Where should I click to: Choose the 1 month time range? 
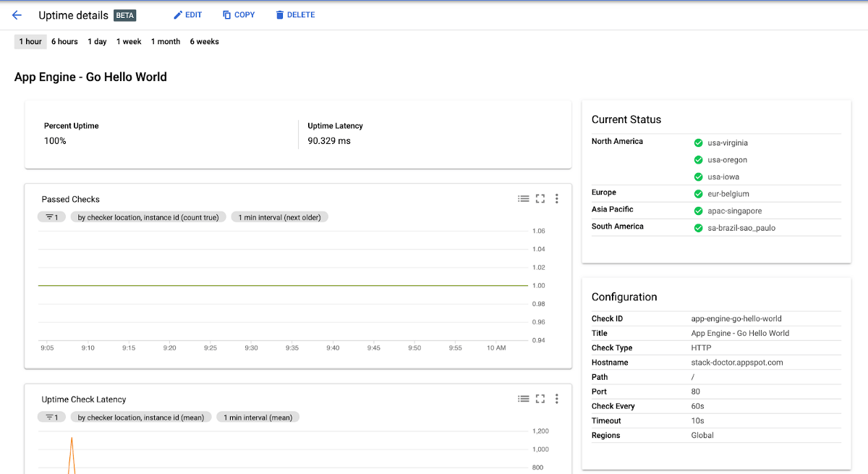[166, 42]
